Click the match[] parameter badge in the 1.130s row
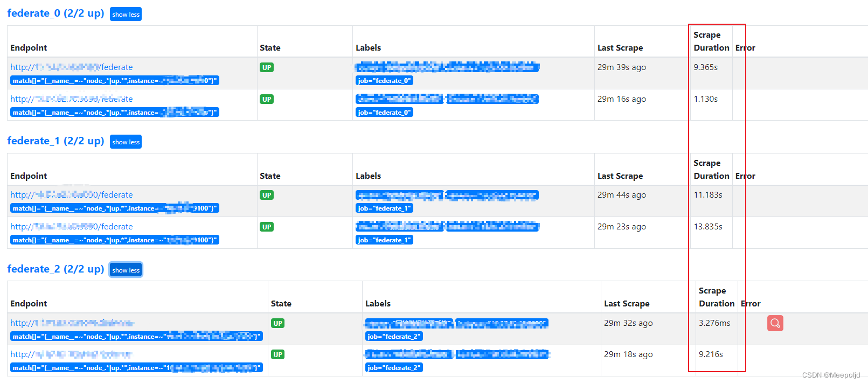Screen dimensions: 868x384 115,113
